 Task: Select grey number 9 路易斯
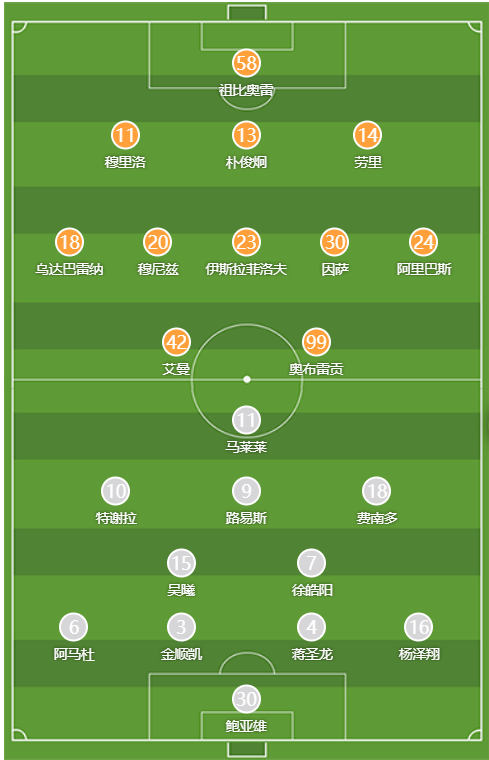click(246, 491)
